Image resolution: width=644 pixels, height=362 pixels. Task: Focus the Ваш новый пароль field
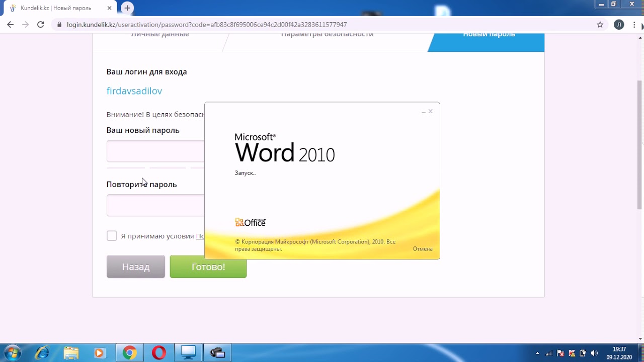(155, 151)
